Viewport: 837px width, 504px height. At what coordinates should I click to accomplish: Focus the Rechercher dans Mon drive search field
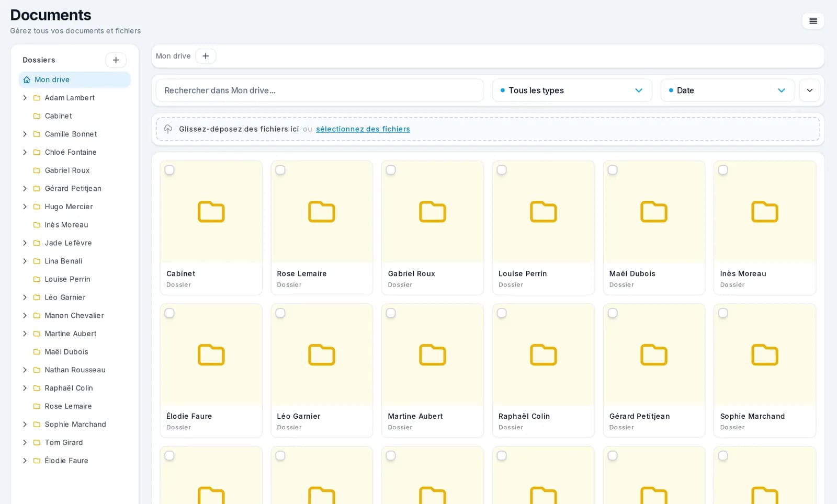click(320, 90)
